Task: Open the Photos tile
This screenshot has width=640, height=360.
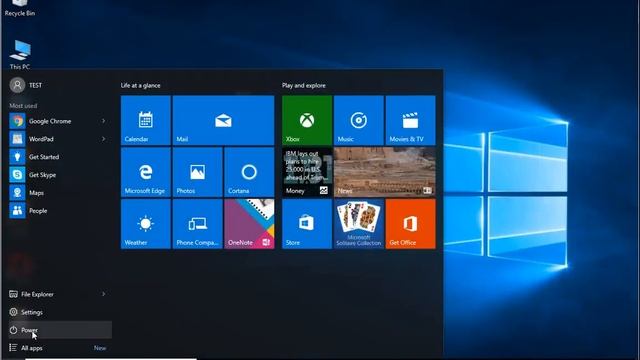Action: tap(198, 172)
